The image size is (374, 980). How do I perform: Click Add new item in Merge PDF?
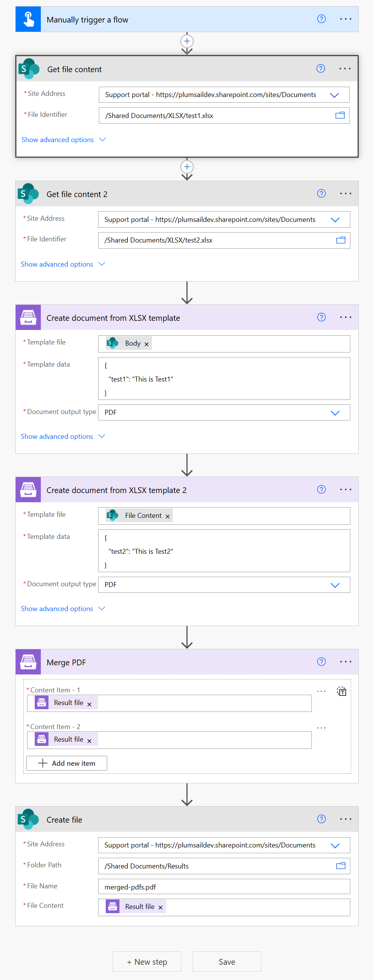tap(67, 763)
